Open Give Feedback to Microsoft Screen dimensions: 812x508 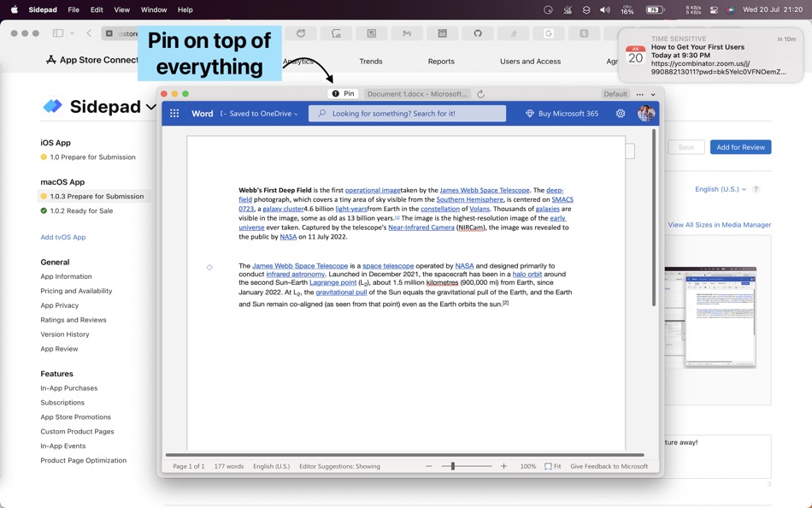pyautogui.click(x=609, y=466)
